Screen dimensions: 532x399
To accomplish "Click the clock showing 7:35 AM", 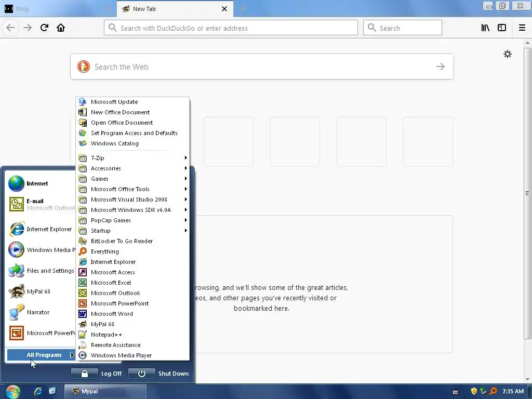I will point(513,391).
